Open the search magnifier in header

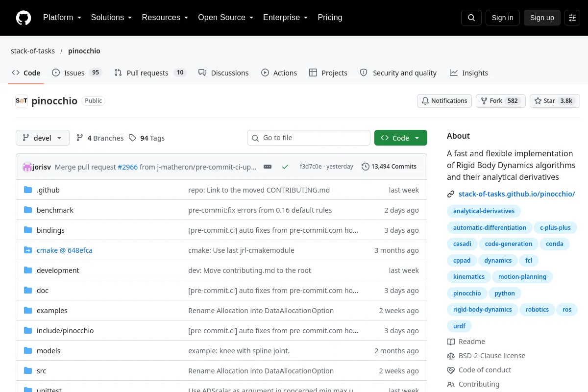pos(471,18)
